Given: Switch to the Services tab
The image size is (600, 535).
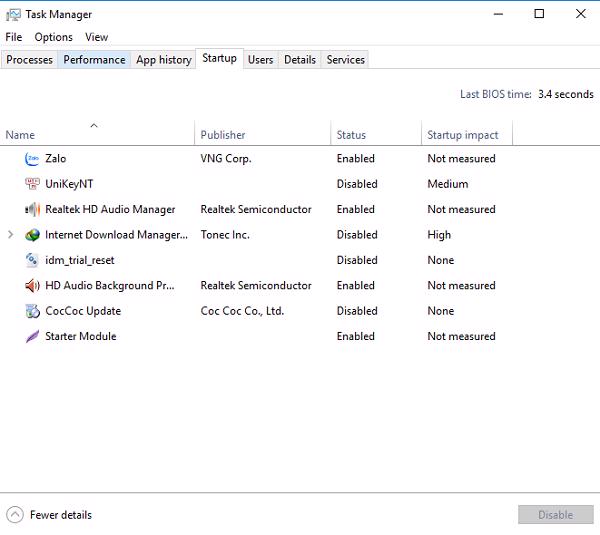Looking at the screenshot, I should click(x=346, y=60).
